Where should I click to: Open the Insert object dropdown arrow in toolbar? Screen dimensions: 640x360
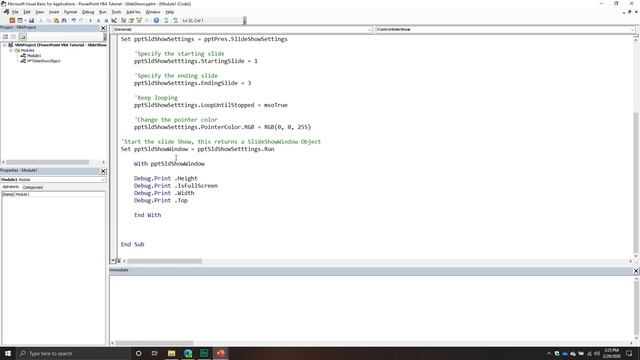click(25, 20)
